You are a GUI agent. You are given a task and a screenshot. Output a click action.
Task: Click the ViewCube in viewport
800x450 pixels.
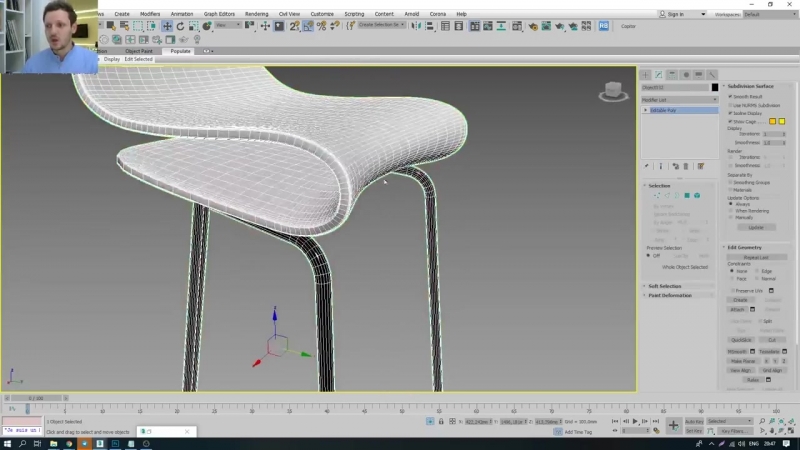pos(613,91)
